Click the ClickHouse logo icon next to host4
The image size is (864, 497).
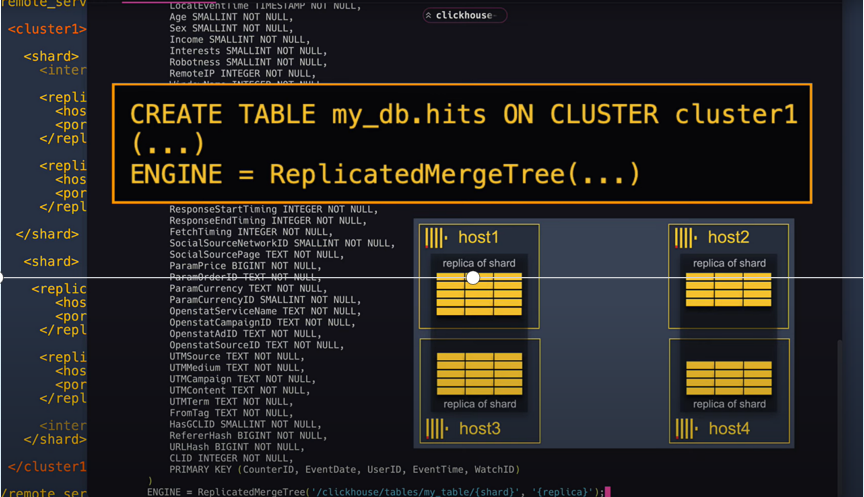687,429
